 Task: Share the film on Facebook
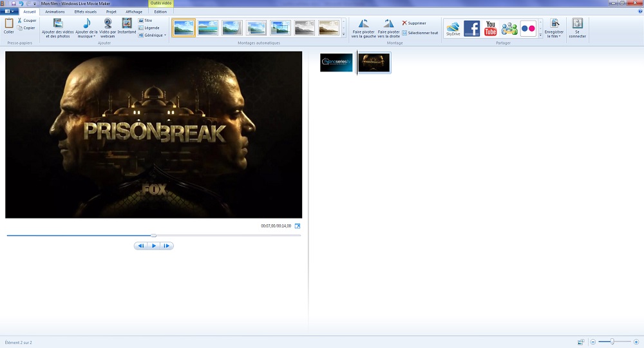[x=471, y=28]
